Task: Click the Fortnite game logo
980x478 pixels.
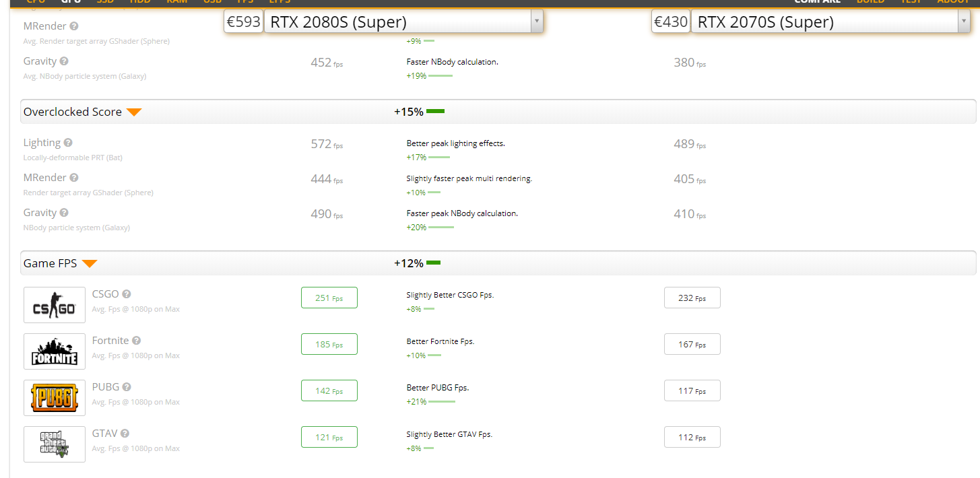Action: (x=55, y=351)
